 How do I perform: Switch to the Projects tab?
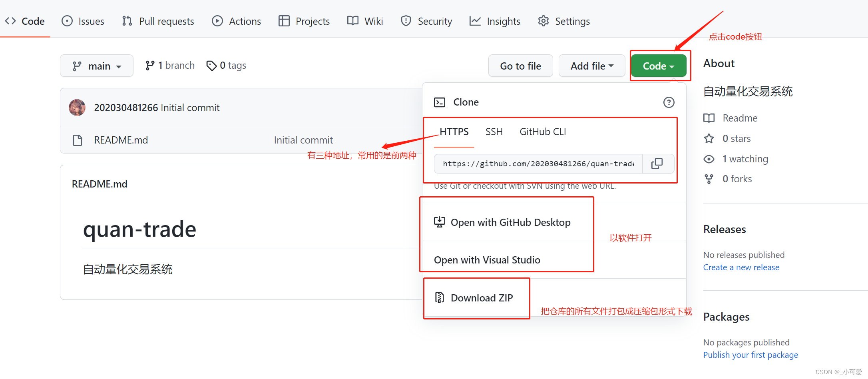(x=304, y=21)
